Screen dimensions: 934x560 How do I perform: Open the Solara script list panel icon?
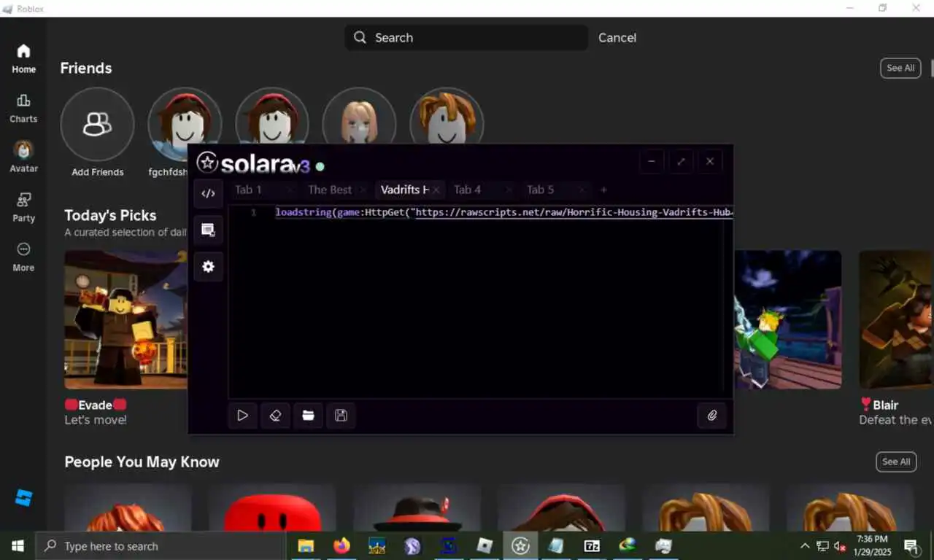pos(208,230)
